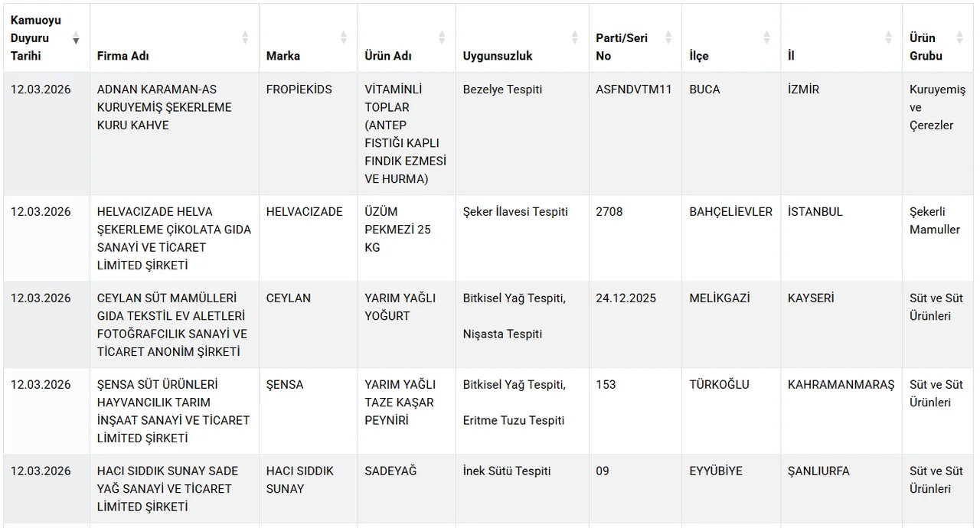Viewport: 980px width, 528px height.
Task: Click the Ürün Grubu column header
Action: [x=926, y=47]
